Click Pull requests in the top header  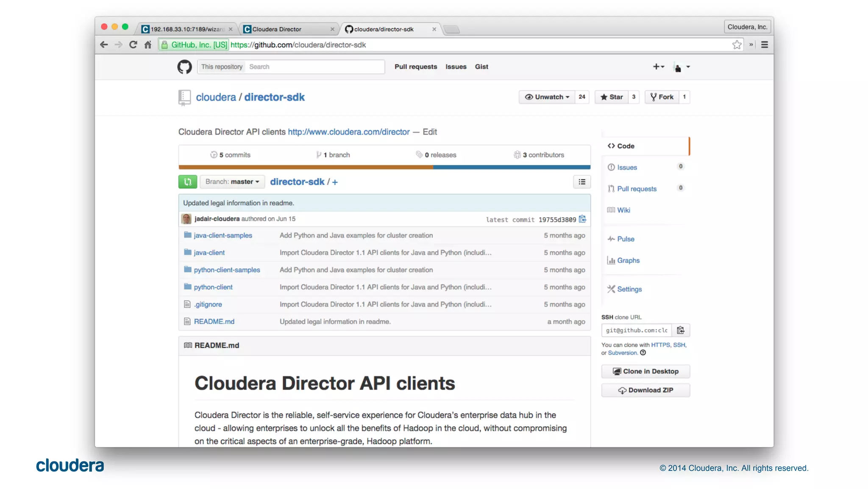tap(416, 67)
